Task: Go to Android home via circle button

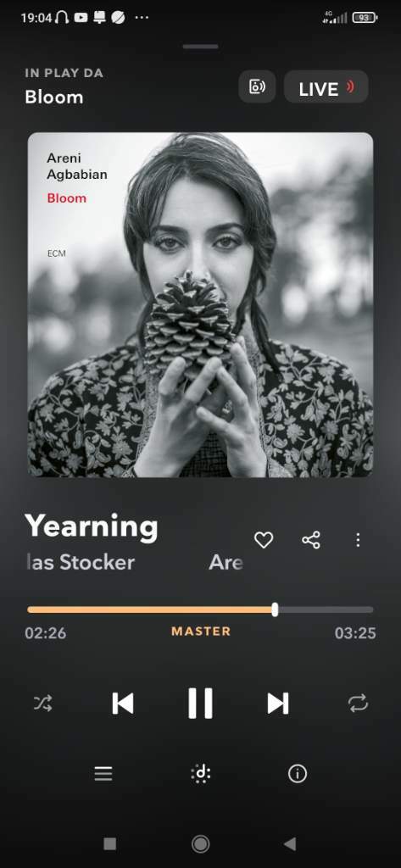Action: [200, 843]
